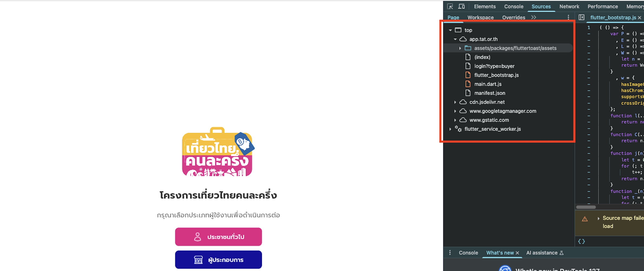Close the What's new drawer tab
Image resolution: width=644 pixels, height=271 pixels.
point(517,253)
